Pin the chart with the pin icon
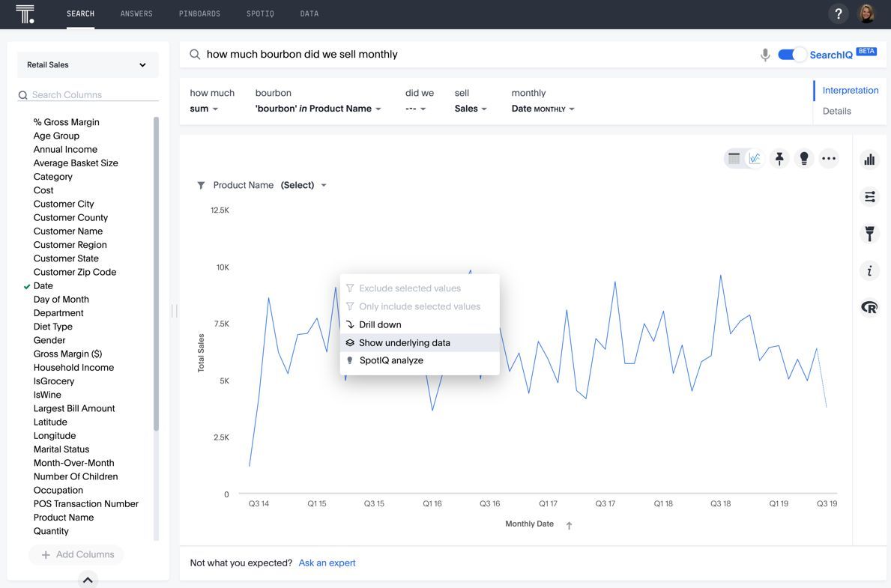 [x=779, y=158]
